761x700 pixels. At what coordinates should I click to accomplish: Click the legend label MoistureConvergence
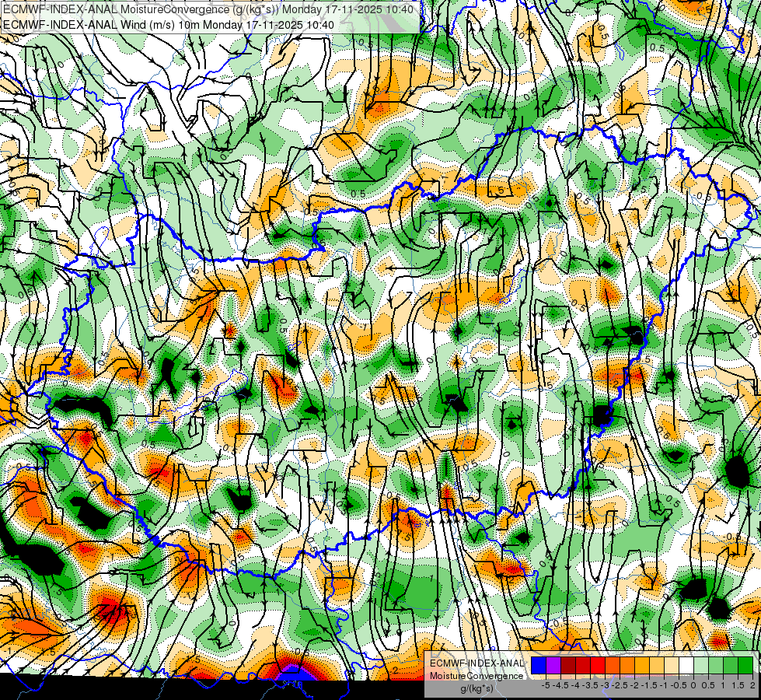click(x=476, y=676)
